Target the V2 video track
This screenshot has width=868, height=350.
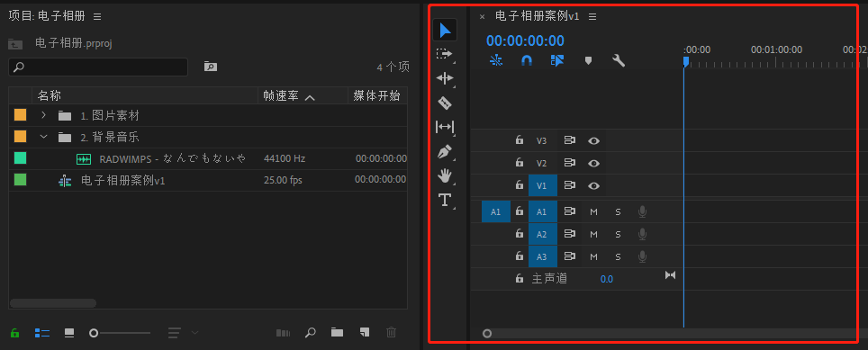(x=542, y=163)
